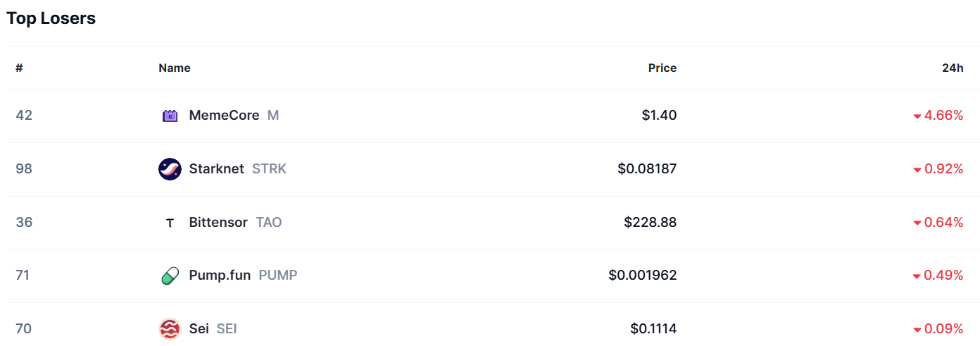Click the Bittensor TAO logo icon
This screenshot has width=980, height=346.
click(170, 223)
